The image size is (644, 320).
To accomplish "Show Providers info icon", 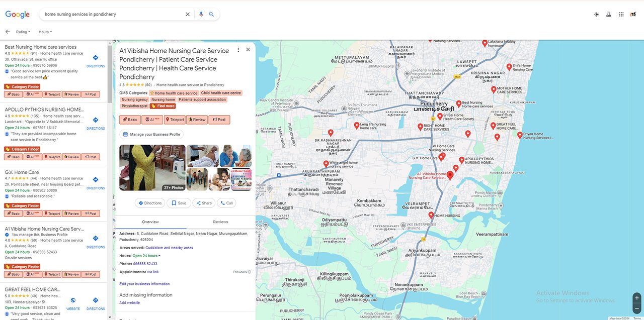I will tap(250, 272).
